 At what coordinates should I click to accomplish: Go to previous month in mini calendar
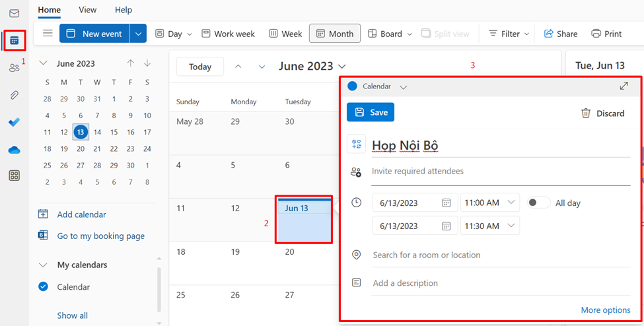[x=131, y=63]
